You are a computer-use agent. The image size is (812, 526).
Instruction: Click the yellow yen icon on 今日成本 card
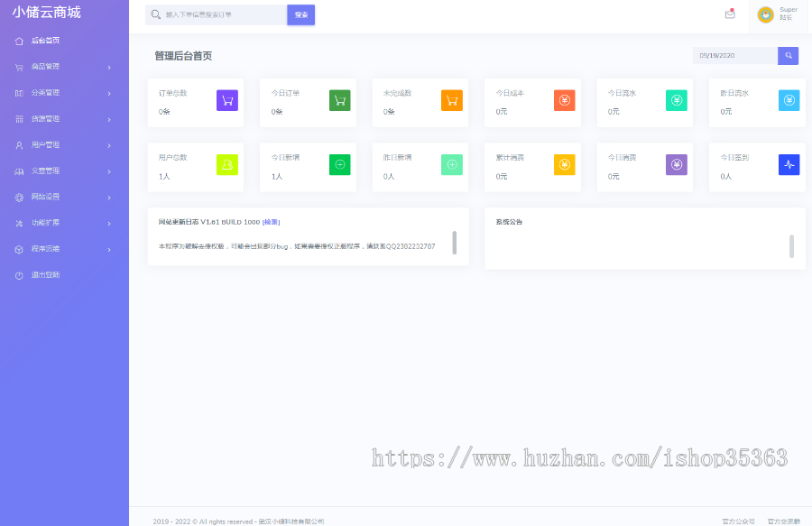click(x=564, y=100)
